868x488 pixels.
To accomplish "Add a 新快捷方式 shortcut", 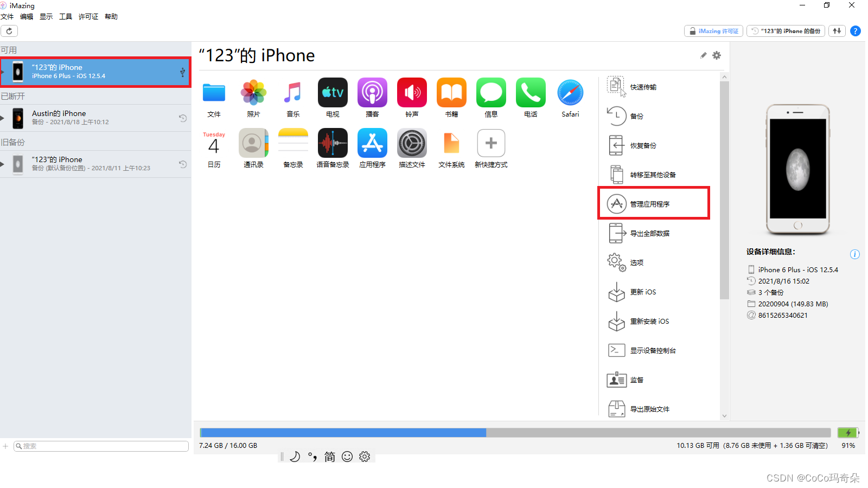I will pos(491,143).
